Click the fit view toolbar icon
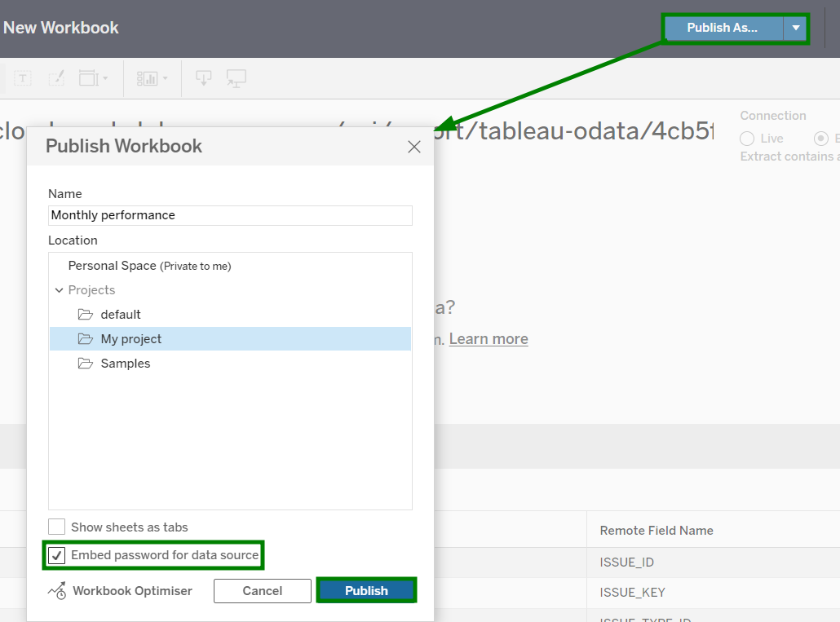840x622 pixels. pos(88,78)
